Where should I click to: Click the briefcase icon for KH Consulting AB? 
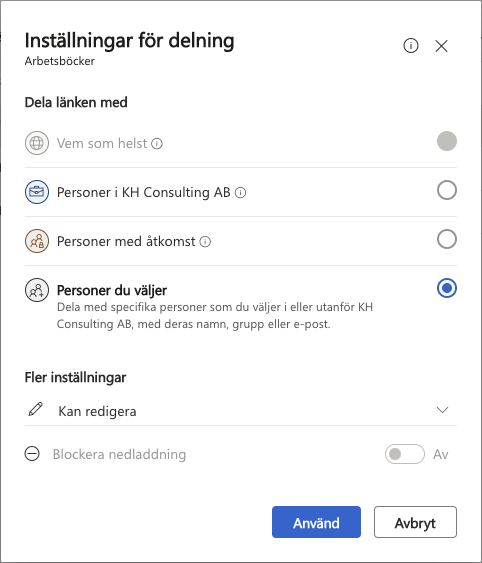[x=37, y=192]
